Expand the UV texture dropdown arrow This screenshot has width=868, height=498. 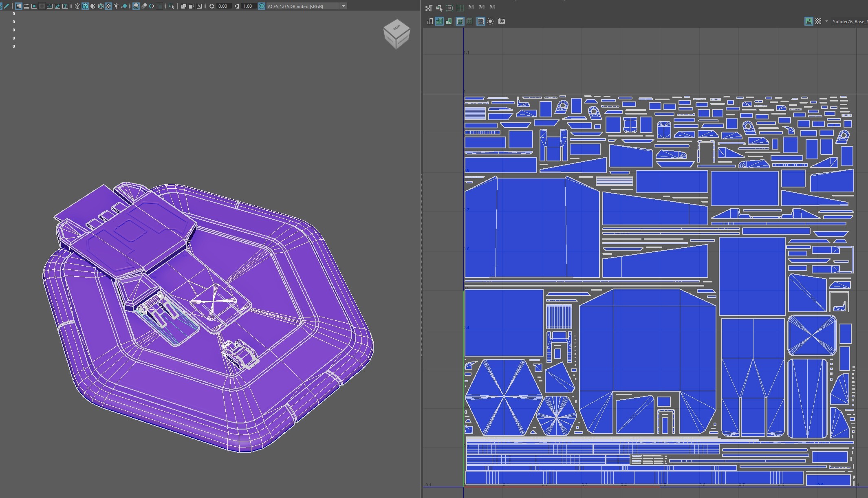coord(826,21)
